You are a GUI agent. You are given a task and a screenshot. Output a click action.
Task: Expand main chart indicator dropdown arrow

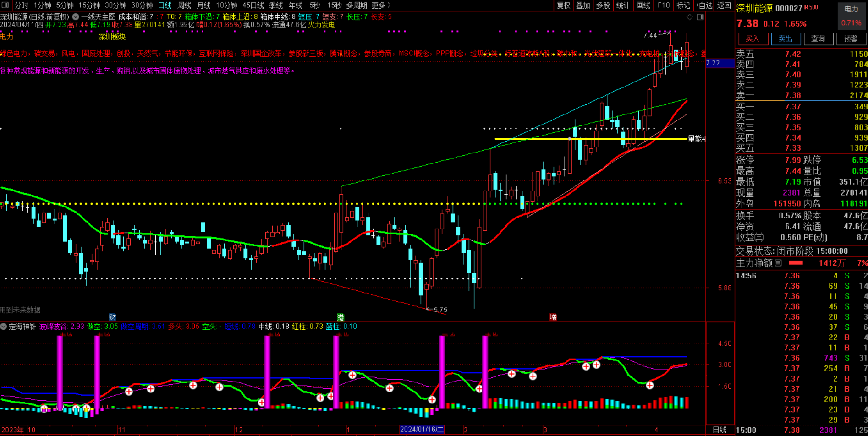point(76,17)
